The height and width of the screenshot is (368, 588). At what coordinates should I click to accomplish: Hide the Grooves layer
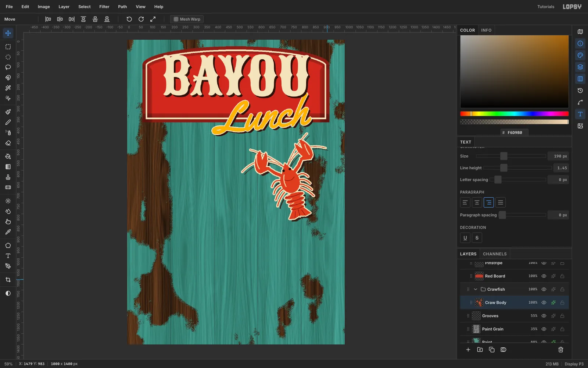(x=544, y=316)
